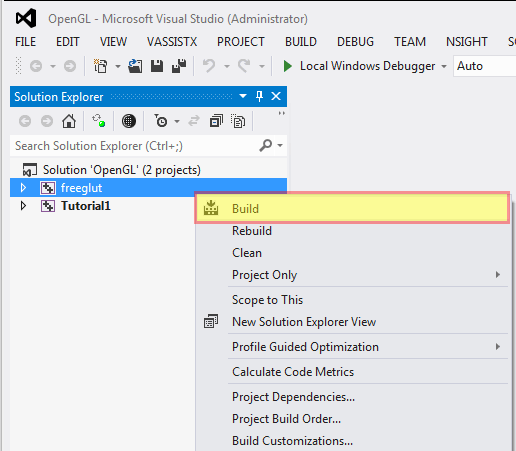516x451 pixels.
Task: Open the Pending Changes Filter dropdown arrow
Action: click(x=177, y=121)
